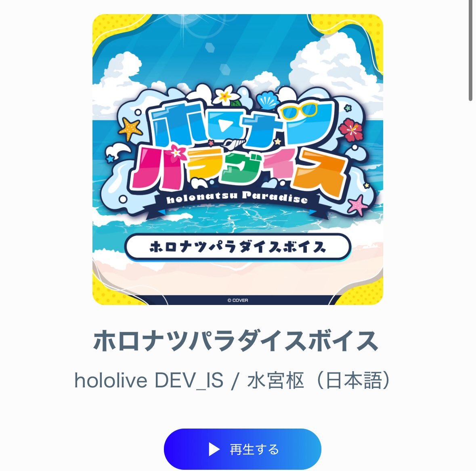Click the blue scallop shell above the logo
The width and height of the screenshot is (476, 471).
pos(267,100)
